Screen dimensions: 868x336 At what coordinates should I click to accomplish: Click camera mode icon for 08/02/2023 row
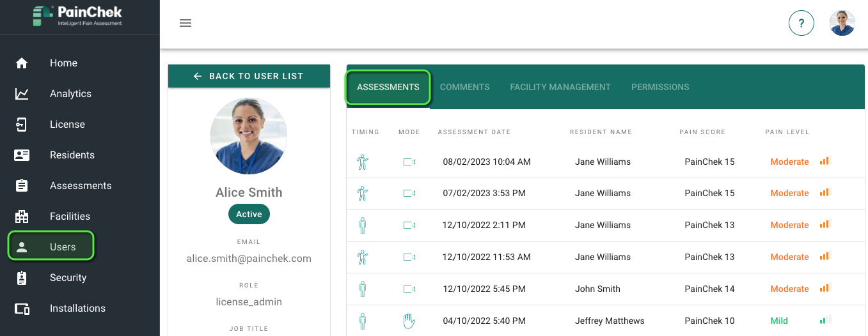[x=409, y=162]
